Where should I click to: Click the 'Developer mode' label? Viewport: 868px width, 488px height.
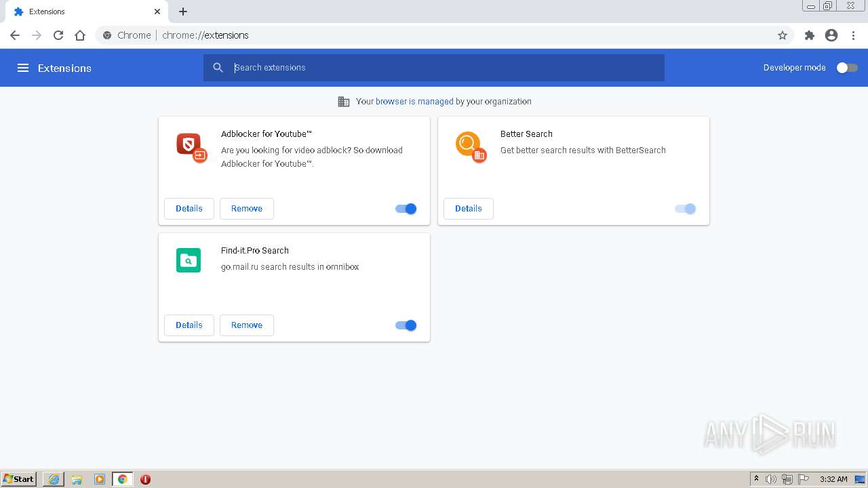pyautogui.click(x=795, y=68)
